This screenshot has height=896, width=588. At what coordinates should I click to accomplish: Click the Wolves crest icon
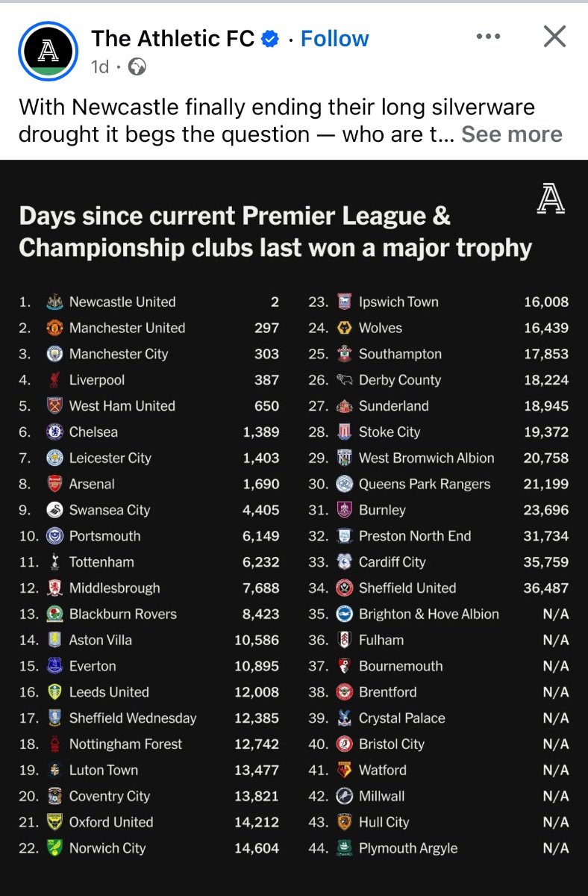[344, 328]
